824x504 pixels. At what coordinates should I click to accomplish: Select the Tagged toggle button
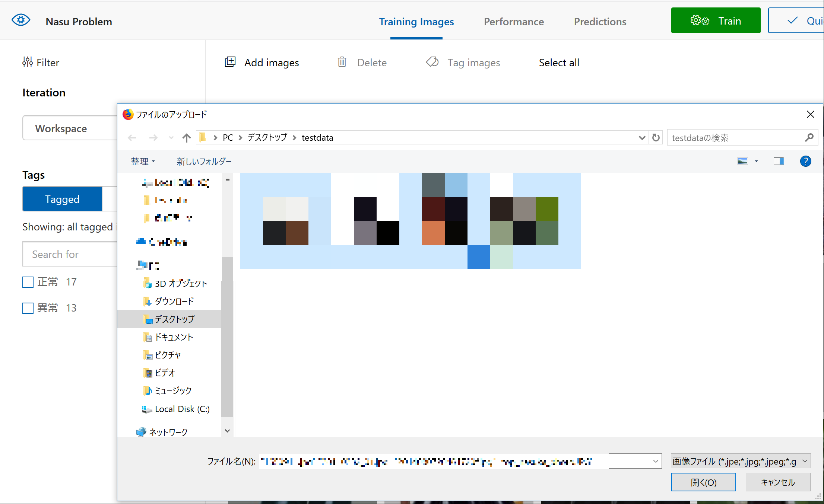62,199
